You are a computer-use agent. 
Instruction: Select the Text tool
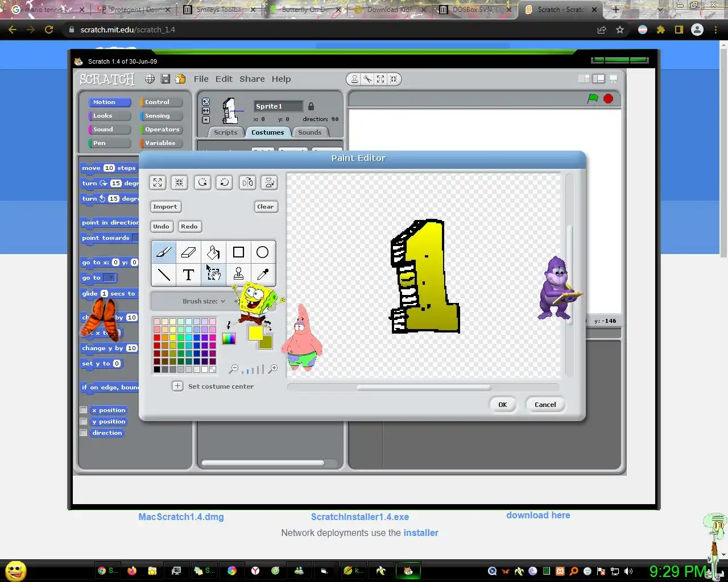[188, 275]
